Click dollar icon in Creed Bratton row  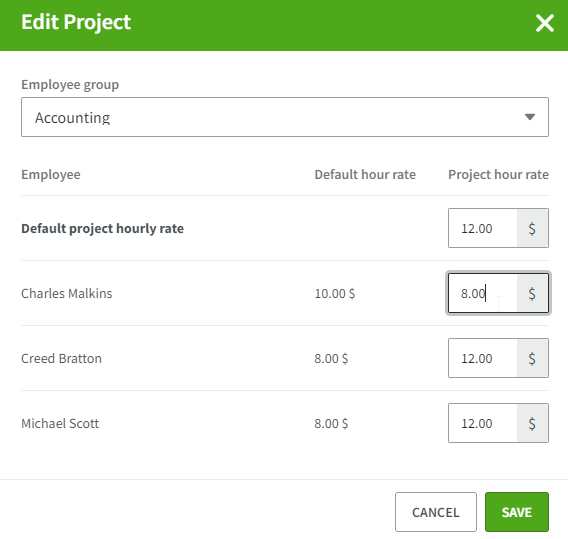pyautogui.click(x=532, y=358)
